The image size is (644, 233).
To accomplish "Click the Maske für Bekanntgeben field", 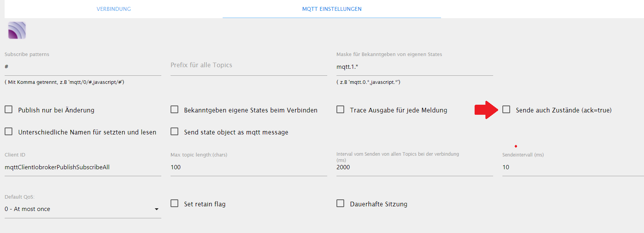I will 414,67.
